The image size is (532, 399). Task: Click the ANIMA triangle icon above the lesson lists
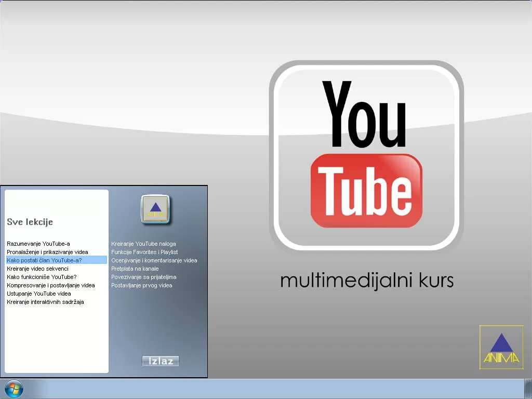(x=155, y=209)
